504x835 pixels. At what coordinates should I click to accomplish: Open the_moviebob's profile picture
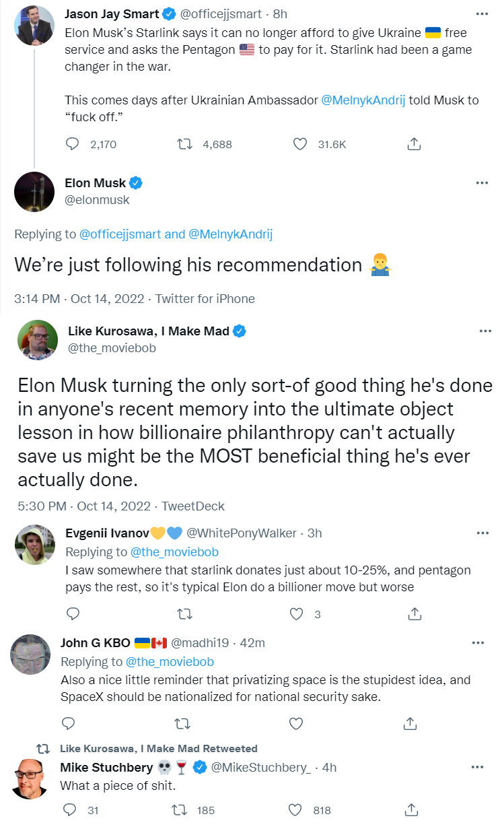coord(38,340)
